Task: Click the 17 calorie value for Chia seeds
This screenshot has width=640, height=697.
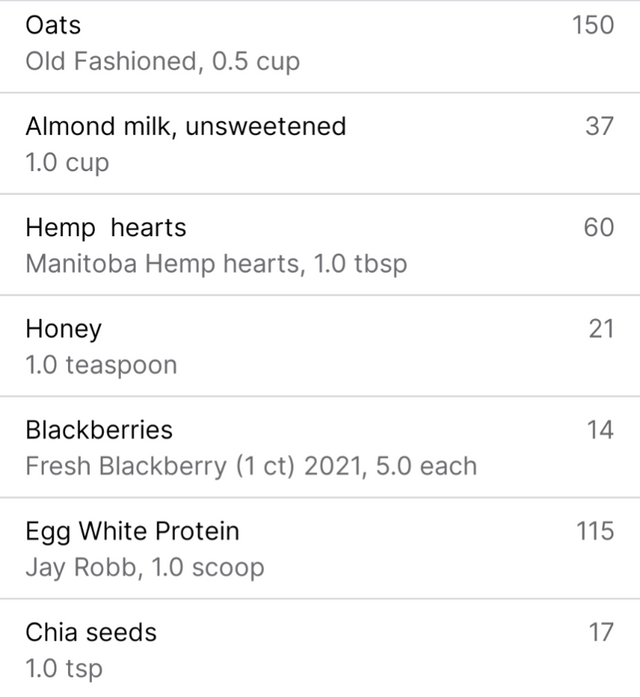Action: pyautogui.click(x=601, y=632)
